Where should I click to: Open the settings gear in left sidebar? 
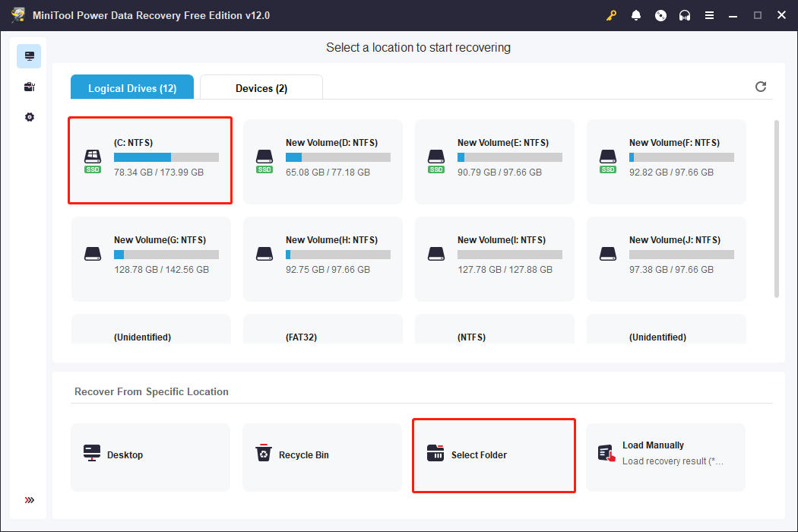pyautogui.click(x=30, y=117)
